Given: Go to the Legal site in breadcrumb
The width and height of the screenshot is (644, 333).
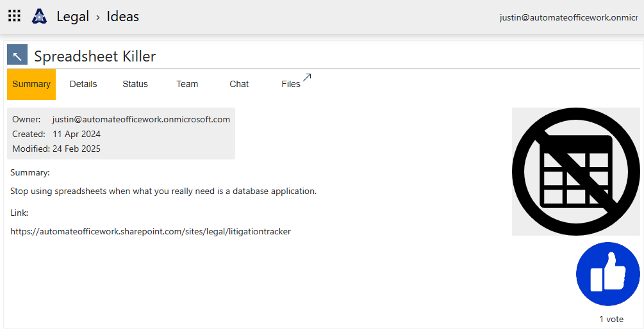Looking at the screenshot, I should point(72,17).
